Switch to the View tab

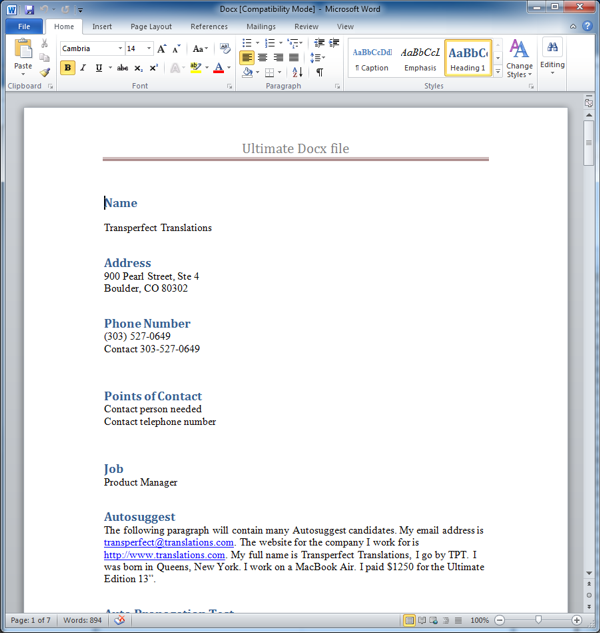(345, 26)
